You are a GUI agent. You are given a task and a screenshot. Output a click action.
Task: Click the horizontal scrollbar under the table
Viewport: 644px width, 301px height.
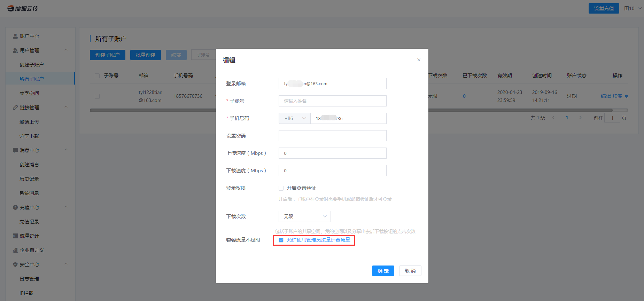coord(522,110)
